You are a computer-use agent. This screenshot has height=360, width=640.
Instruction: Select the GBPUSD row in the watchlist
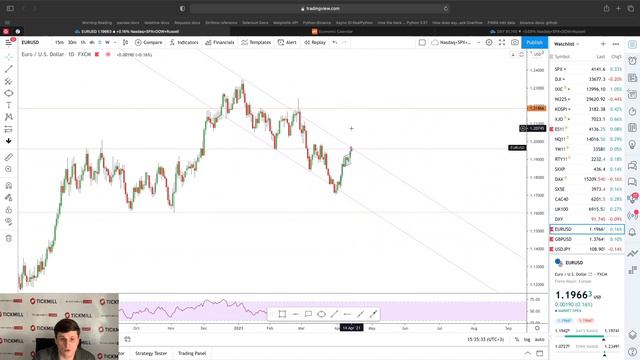click(x=587, y=239)
